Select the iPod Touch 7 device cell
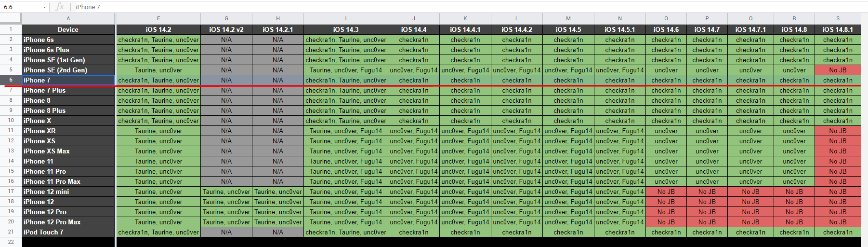Viewport: 868px width, 247px height. [x=68, y=232]
